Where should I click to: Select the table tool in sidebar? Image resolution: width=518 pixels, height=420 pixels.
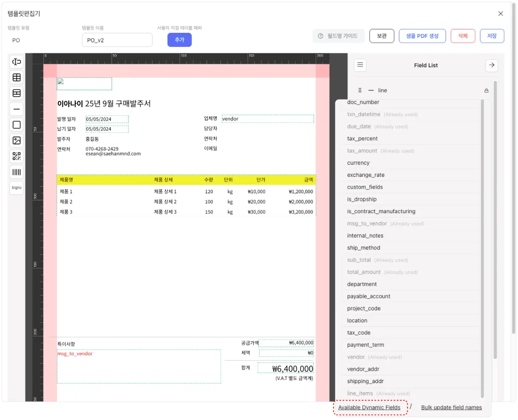pos(16,77)
